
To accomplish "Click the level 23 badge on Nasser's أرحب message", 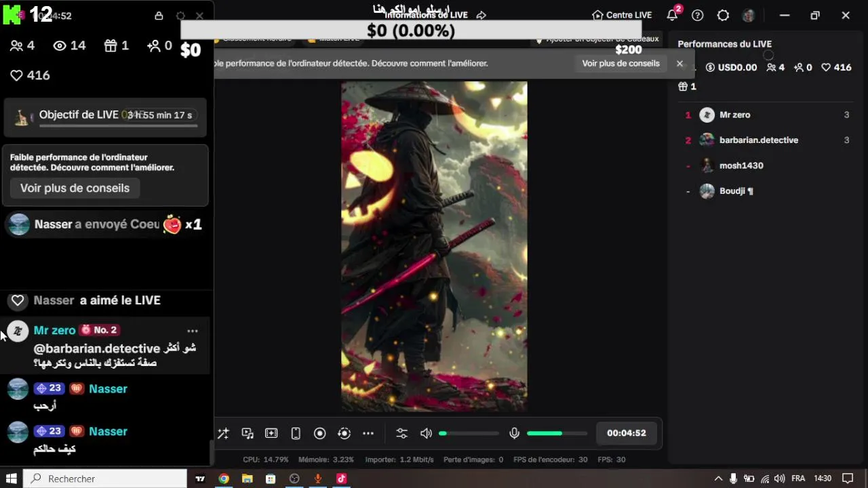I will tap(49, 388).
